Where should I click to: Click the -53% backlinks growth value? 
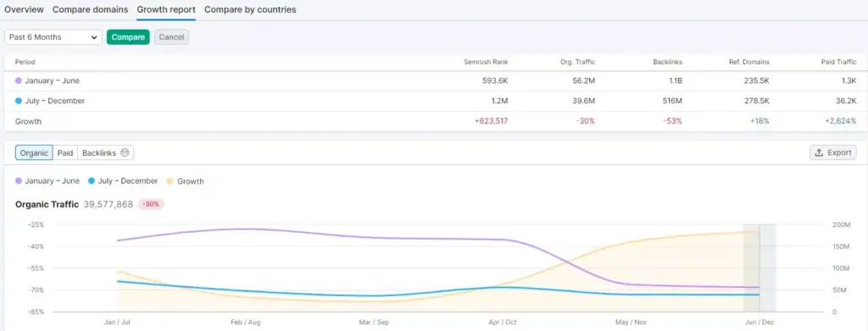(x=673, y=121)
